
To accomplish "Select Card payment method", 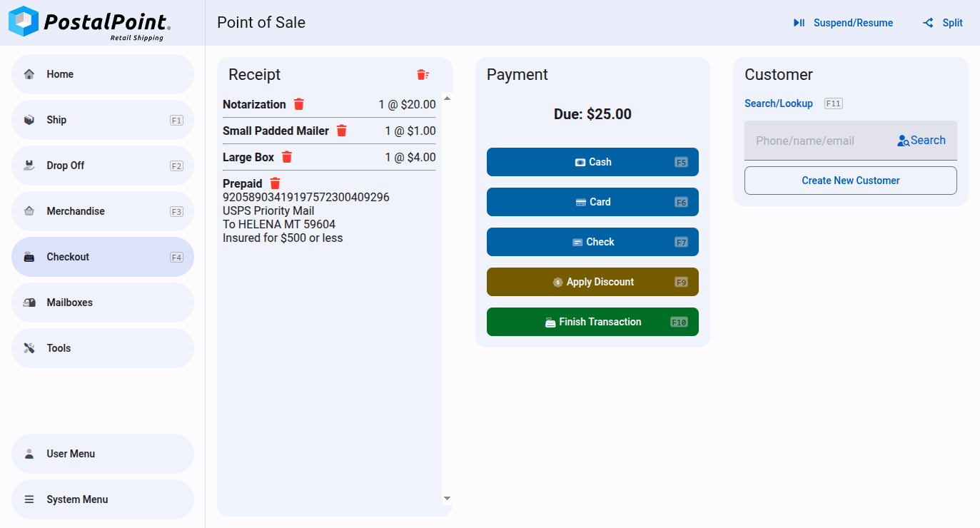I will pos(592,202).
